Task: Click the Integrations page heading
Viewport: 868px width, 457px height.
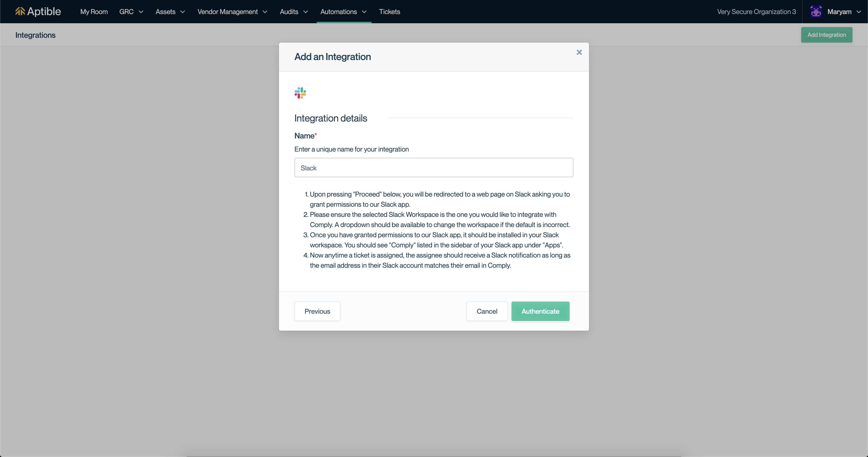Action: click(35, 35)
